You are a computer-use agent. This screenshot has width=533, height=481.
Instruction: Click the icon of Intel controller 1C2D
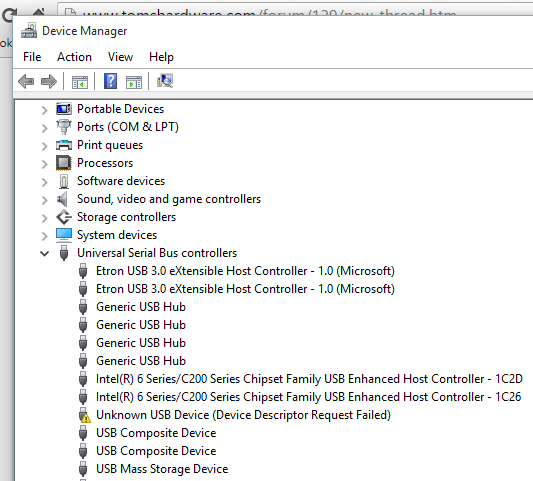pos(83,379)
